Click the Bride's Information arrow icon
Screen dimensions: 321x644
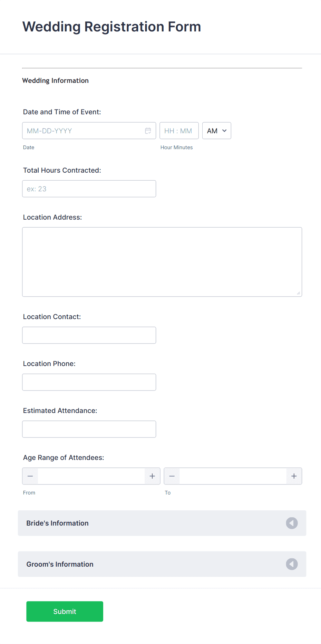(x=292, y=523)
